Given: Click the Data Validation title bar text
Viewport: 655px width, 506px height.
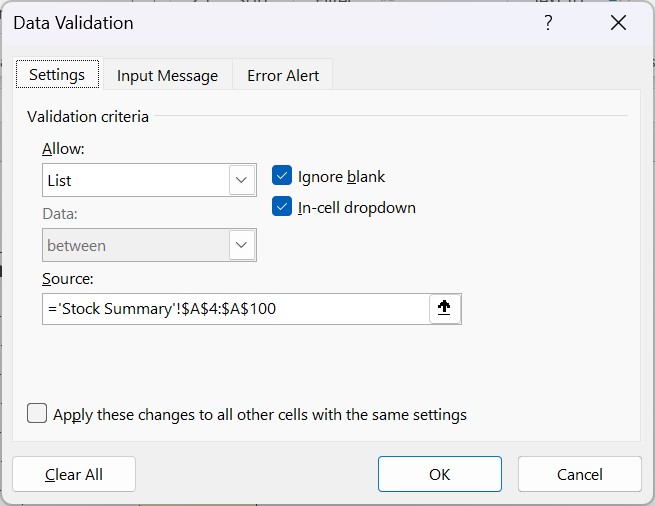Looking at the screenshot, I should tap(73, 23).
